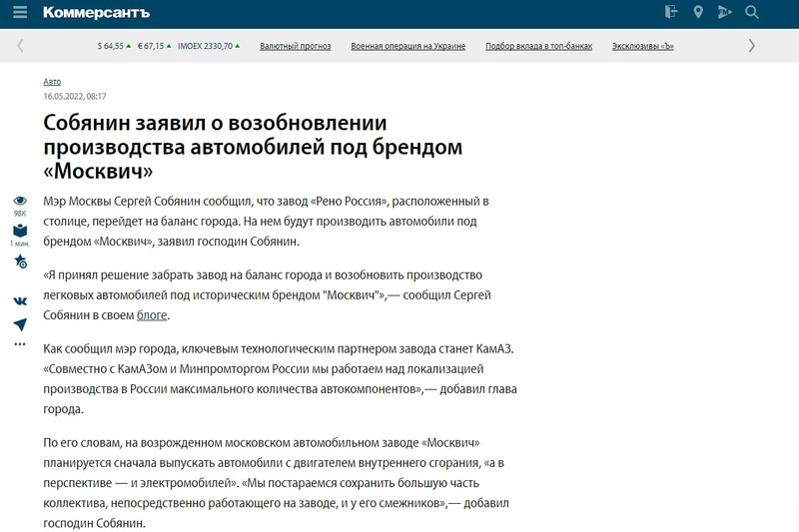Click the 1 мин. reading time label
Screen dimensions: 799x532
pyautogui.click(x=20, y=244)
